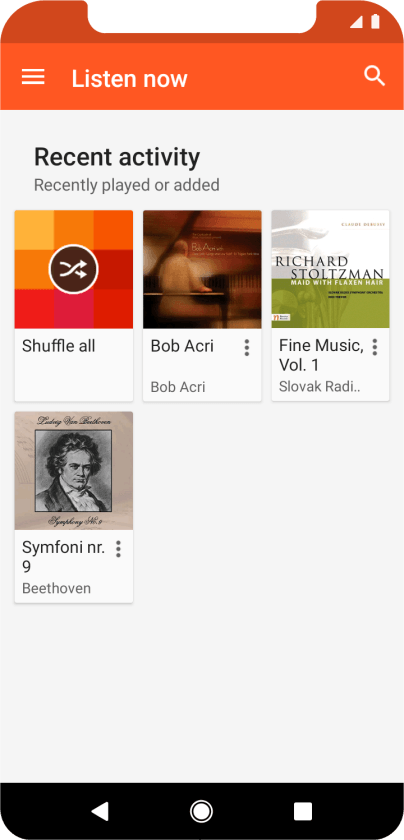Tap the shuffle icon on Shuffle all
Screen dimensions: 404x840
tap(73, 269)
